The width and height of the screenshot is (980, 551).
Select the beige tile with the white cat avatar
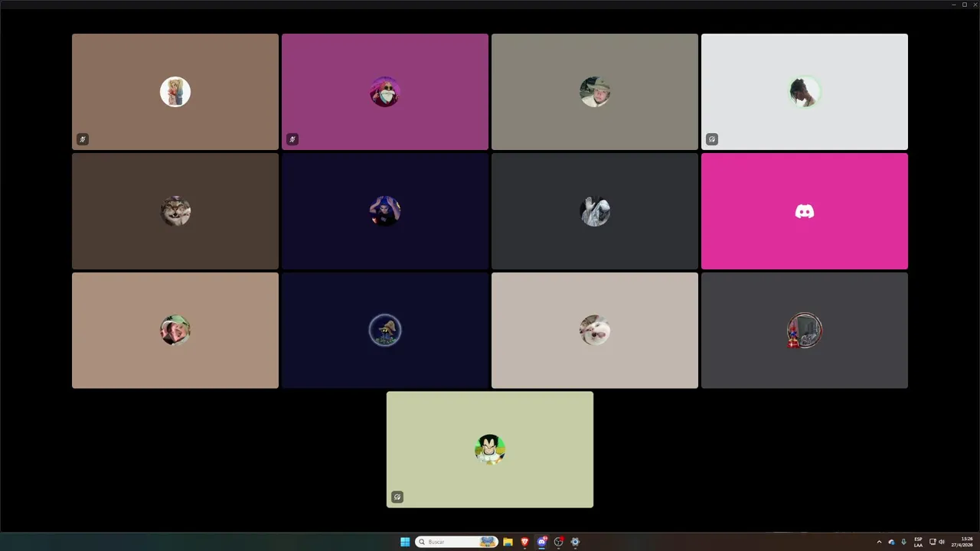coord(595,331)
